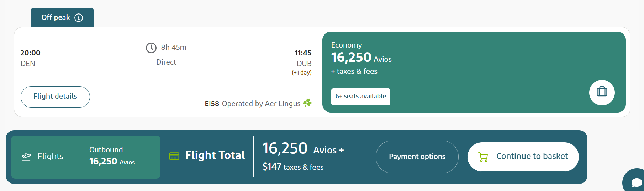
Task: Click the DUB arrival airport code
Action: (304, 64)
